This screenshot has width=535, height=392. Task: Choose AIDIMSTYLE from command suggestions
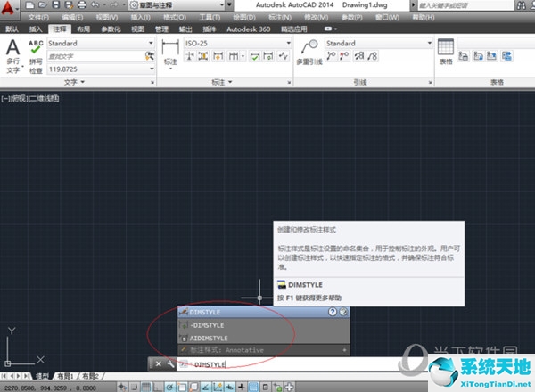(210, 339)
